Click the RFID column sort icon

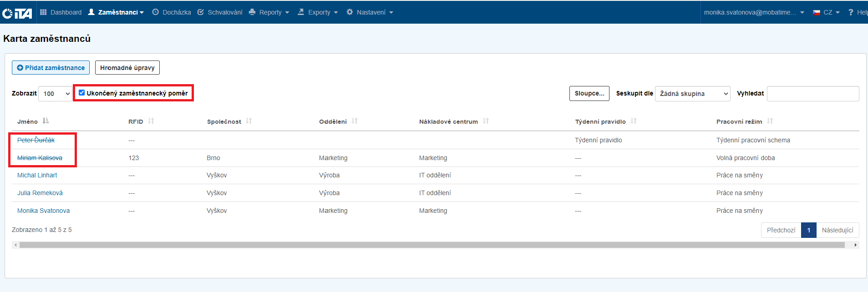tap(151, 121)
